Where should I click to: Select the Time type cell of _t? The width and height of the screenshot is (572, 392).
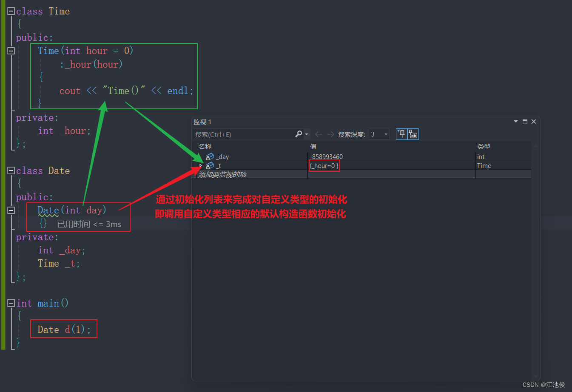point(503,166)
